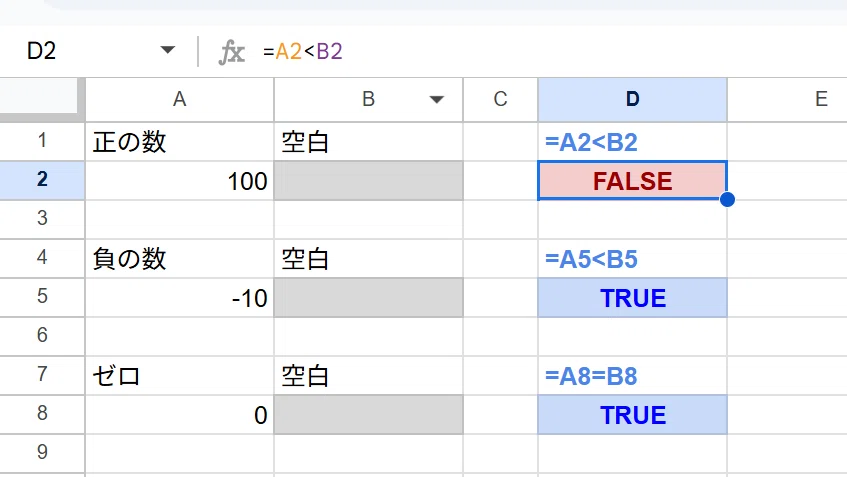Select row 4 header
This screenshot has width=847, height=477.
(x=42, y=258)
